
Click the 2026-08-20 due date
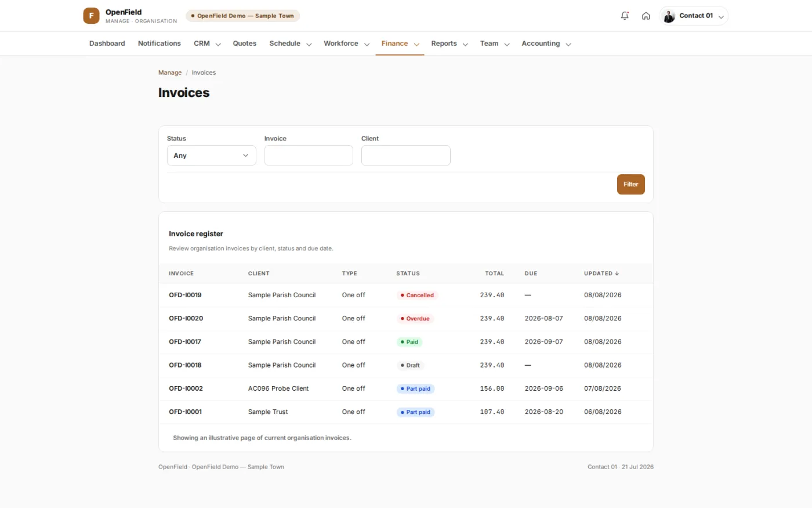click(x=544, y=412)
